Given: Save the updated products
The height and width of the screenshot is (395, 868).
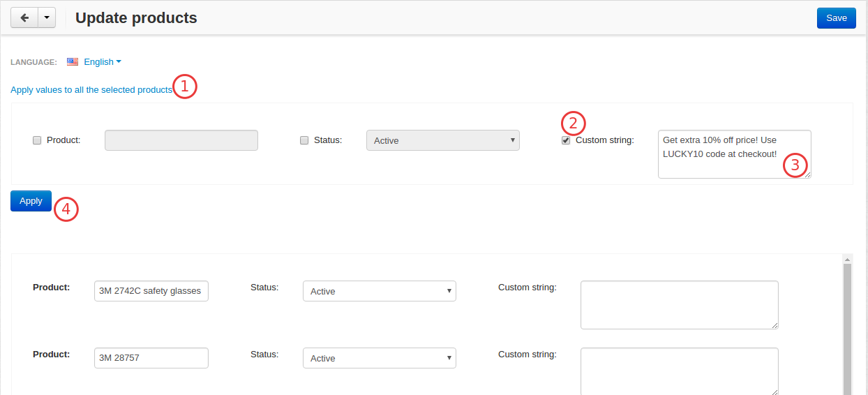Looking at the screenshot, I should click(x=836, y=18).
